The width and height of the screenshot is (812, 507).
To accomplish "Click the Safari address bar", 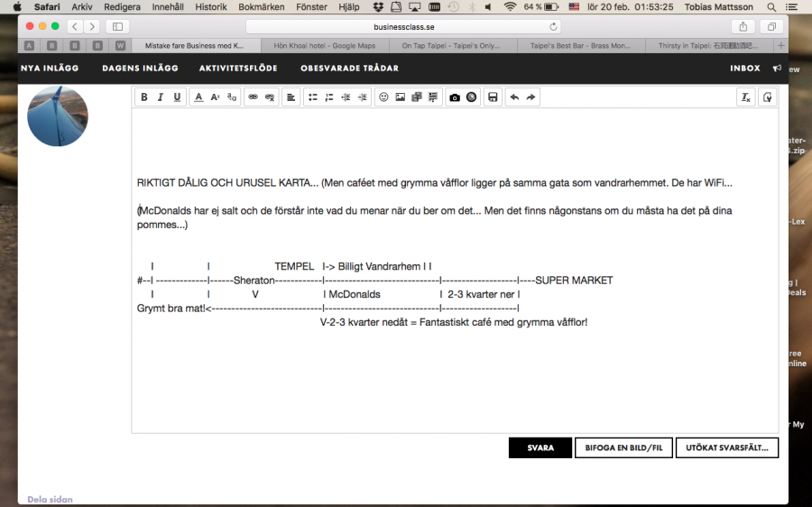I will click(403, 26).
